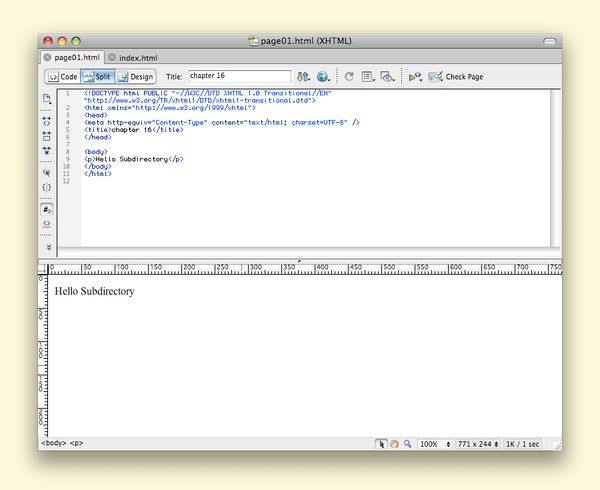
Task: Expand more coding toolbar options chevron
Action: point(46,246)
